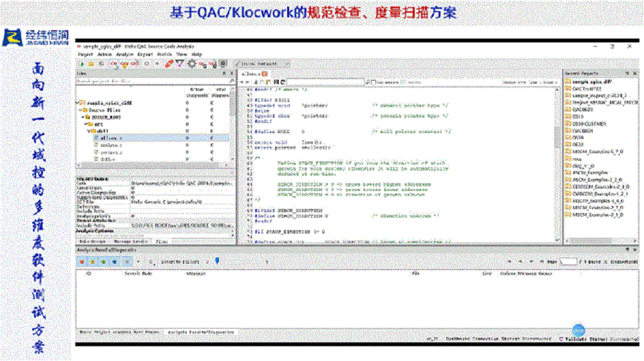Click the open project folder toolbar icon

pos(91,64)
